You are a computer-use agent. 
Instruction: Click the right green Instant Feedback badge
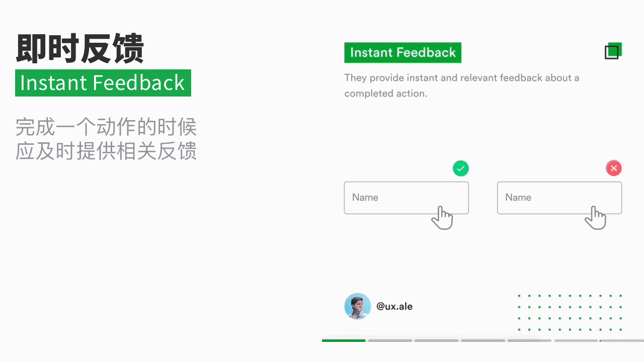[403, 53]
